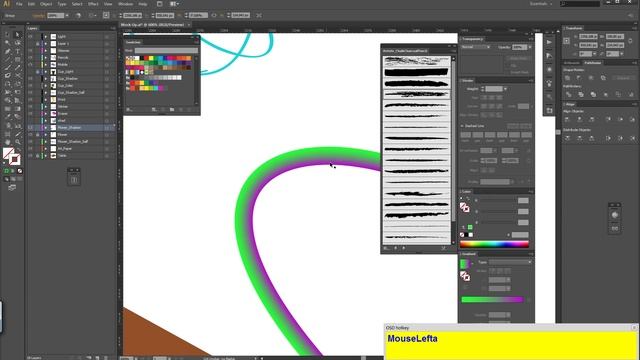Open the stroke Weight dropdown
The height and width of the screenshot is (360, 640).
point(505,89)
